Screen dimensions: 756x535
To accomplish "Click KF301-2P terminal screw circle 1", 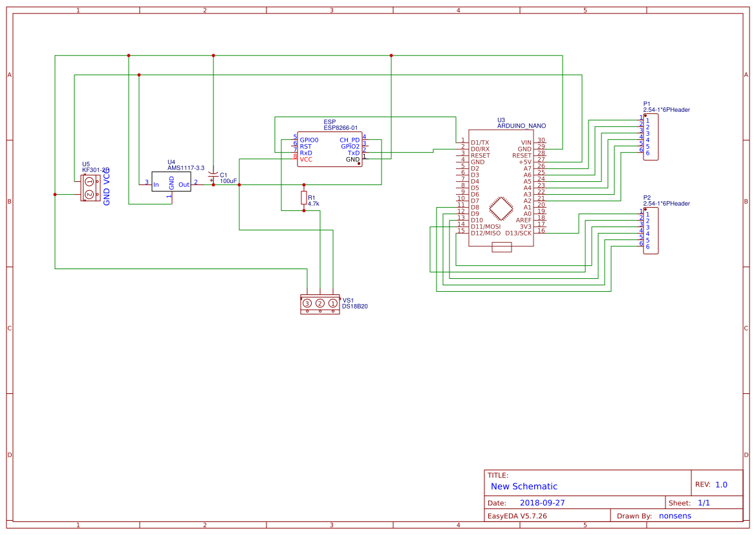I will point(89,182).
